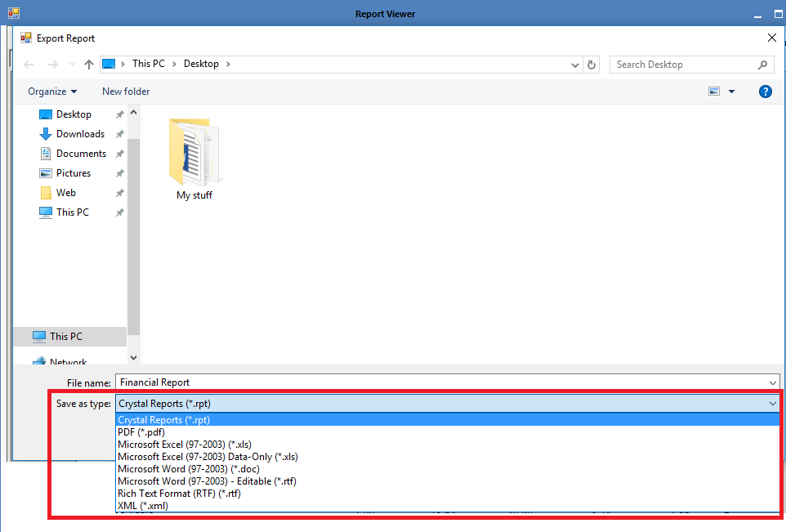
Task: Pick Microsoft Excel (97-2003) Data-Only format
Action: point(208,457)
